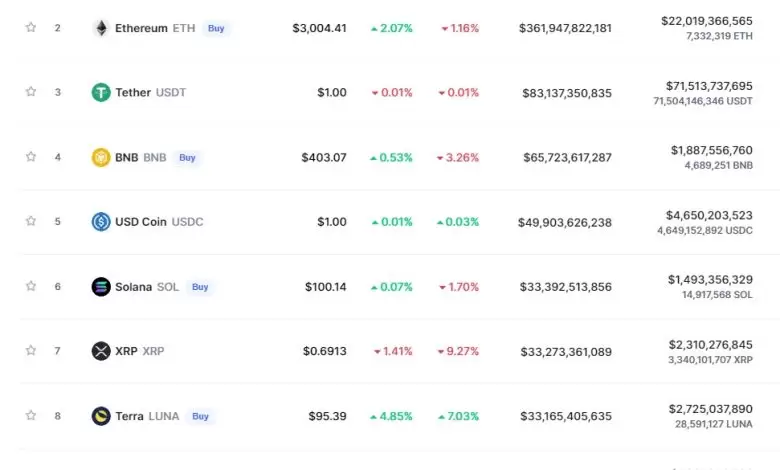Viewport: 780px width, 470px height.
Task: Click the BNB coin logo icon
Action: click(x=101, y=157)
